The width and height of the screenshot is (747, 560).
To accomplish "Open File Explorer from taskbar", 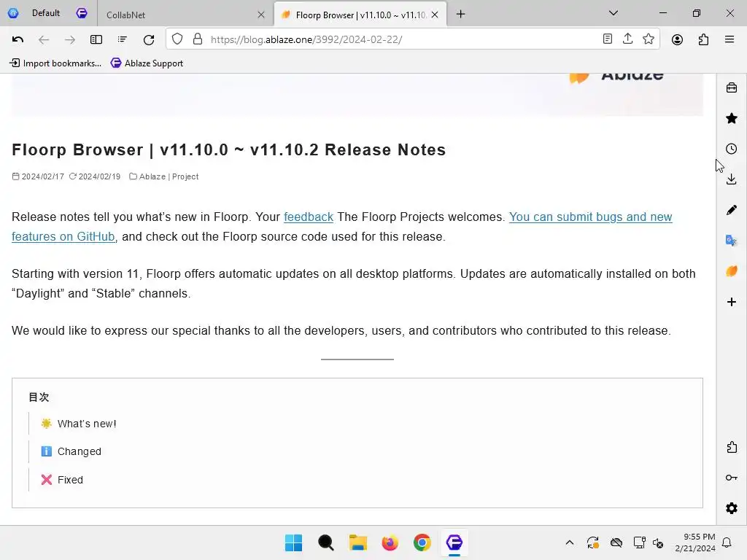I will coord(357,542).
